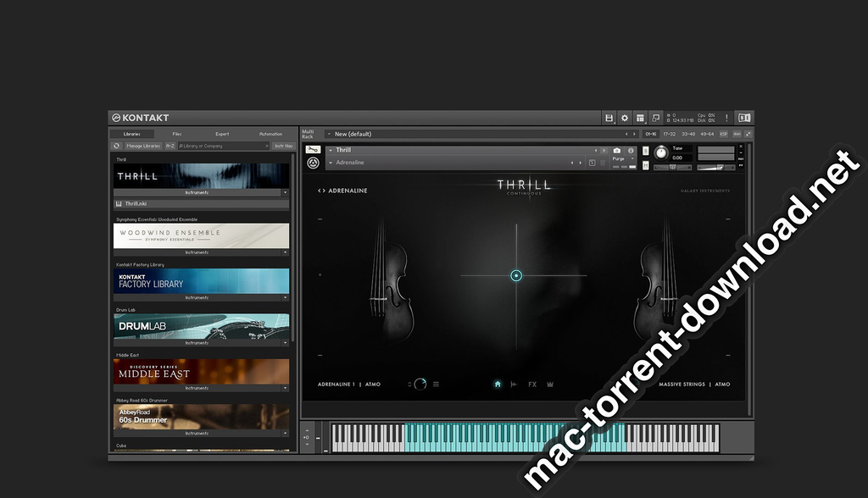Save snapshot with the disk icon
This screenshot has width=868, height=498.
(592, 163)
